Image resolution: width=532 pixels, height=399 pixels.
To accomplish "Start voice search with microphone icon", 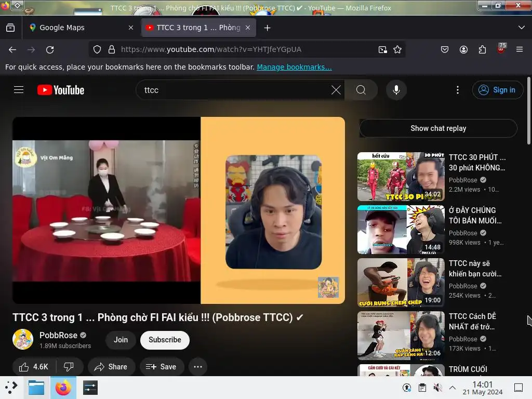I will [396, 90].
